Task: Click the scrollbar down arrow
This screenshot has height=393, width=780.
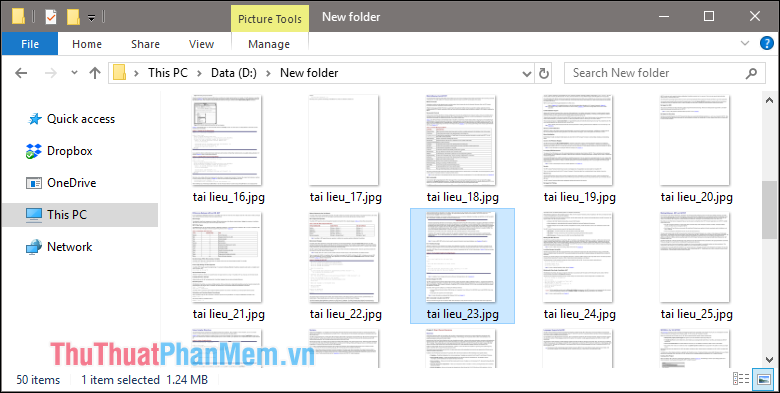Action: (x=770, y=360)
